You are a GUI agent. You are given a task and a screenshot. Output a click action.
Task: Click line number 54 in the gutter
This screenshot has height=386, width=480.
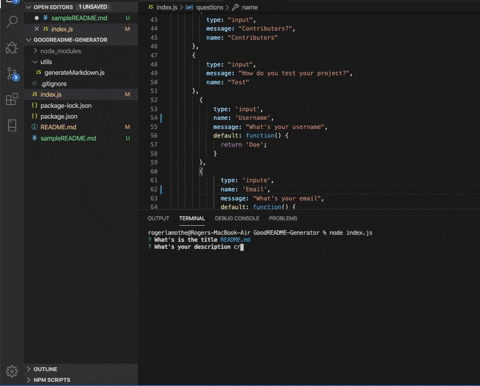point(154,118)
